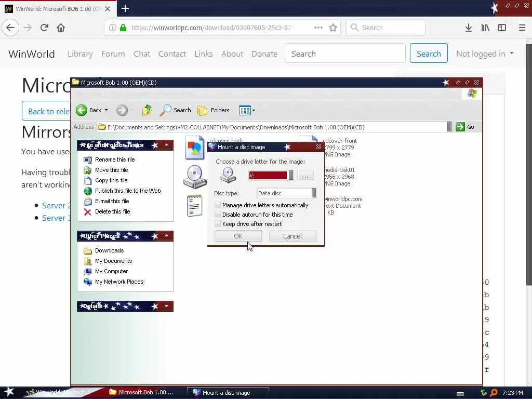The image size is (532, 399).
Task: Click E-mail this file task
Action: point(112,201)
